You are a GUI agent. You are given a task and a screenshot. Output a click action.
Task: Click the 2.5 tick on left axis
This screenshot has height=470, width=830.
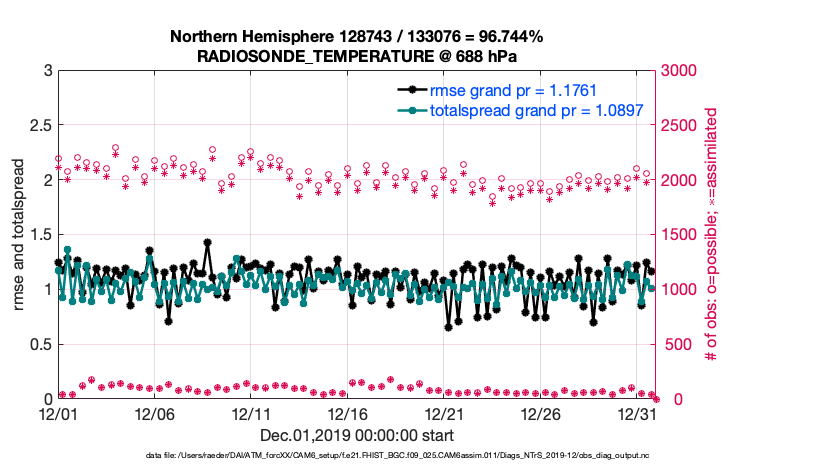click(x=40, y=126)
